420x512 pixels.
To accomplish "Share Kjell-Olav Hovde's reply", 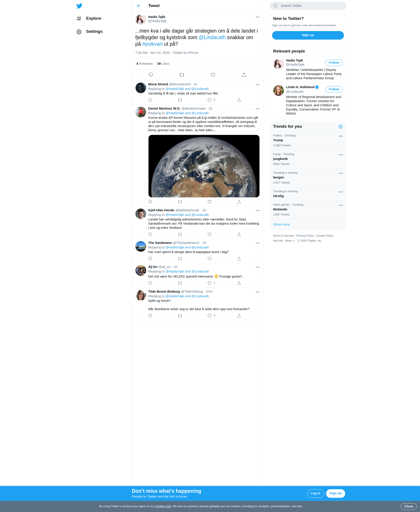I will point(239,234).
